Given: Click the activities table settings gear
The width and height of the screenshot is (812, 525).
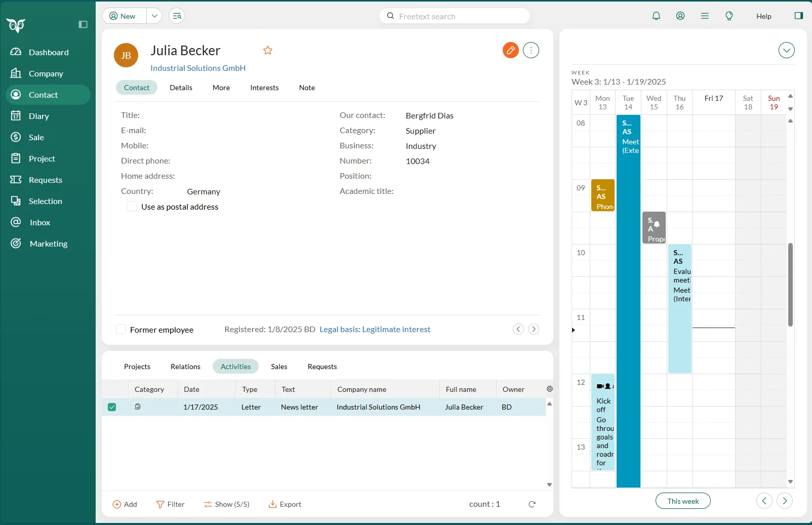Looking at the screenshot, I should 550,389.
